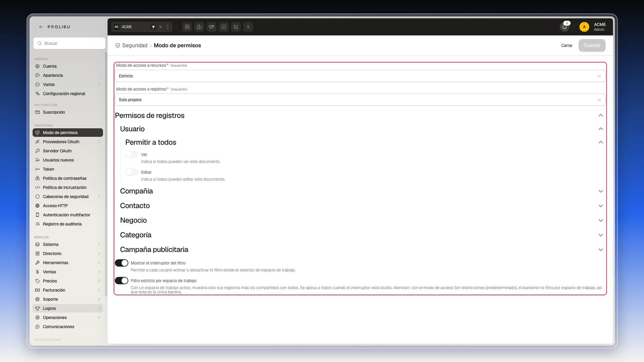Click the Seguridad breadcrumb link
Viewport: 644px width, 362px height.
coord(135,46)
